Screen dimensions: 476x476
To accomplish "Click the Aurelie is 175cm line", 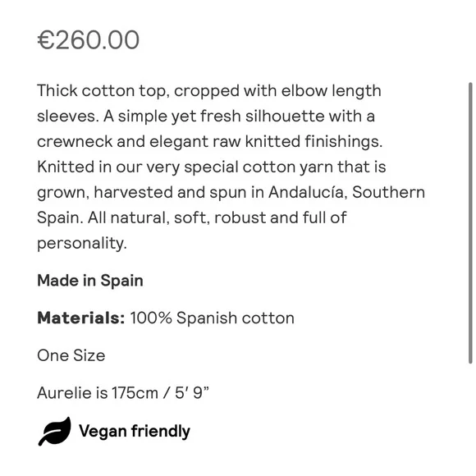I will point(123,392).
